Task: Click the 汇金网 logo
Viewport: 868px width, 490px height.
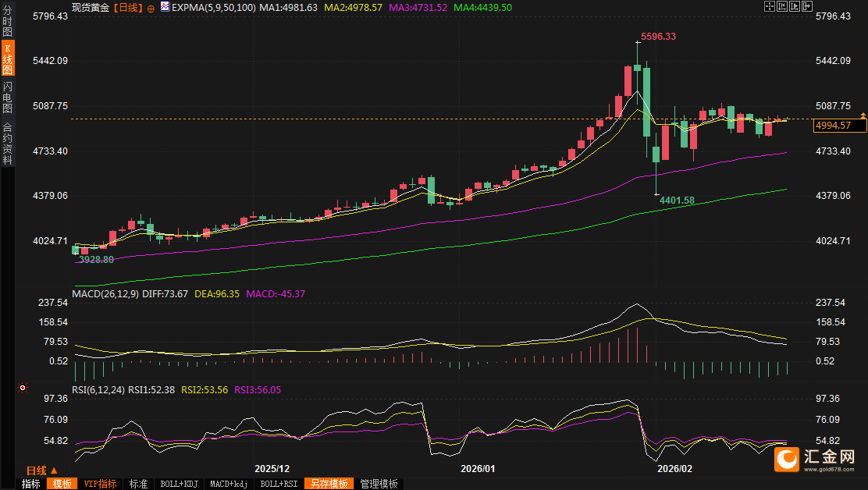Action: (814, 460)
